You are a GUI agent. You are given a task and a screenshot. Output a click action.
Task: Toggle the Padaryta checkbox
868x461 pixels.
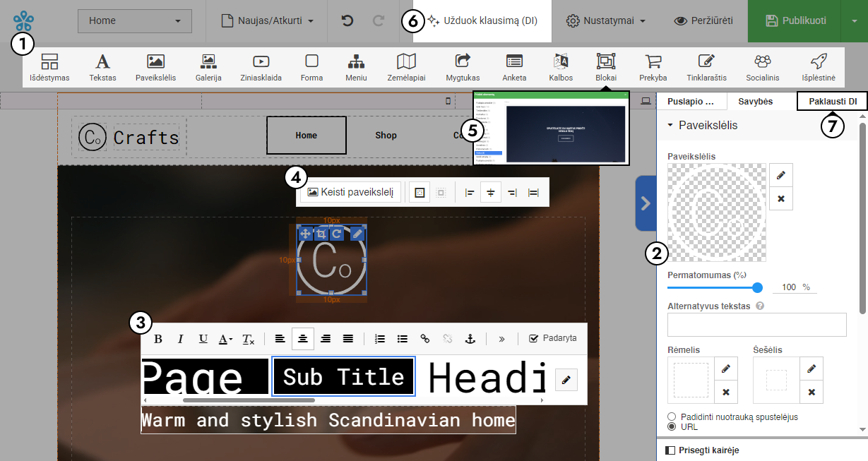point(534,338)
